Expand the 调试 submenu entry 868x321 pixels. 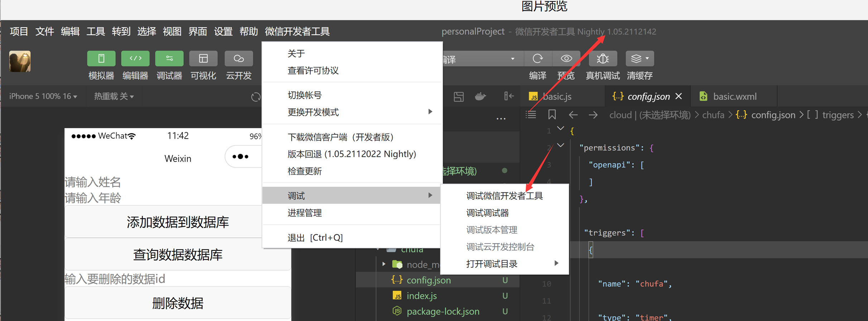(351, 196)
